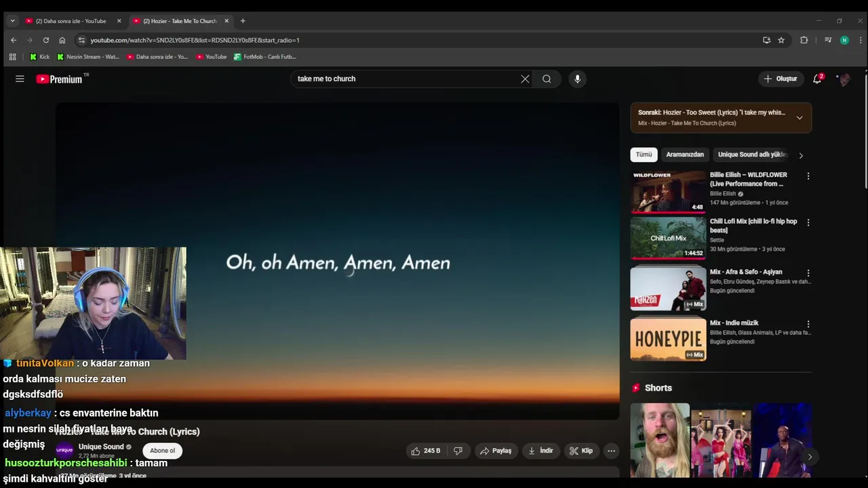Click the Shorts section logo icon
This screenshot has height=488, width=868.
click(x=636, y=388)
